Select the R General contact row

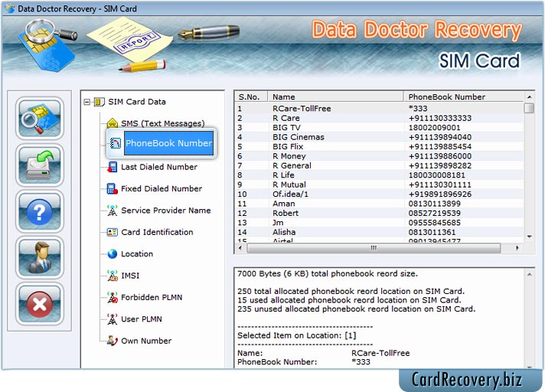380,165
